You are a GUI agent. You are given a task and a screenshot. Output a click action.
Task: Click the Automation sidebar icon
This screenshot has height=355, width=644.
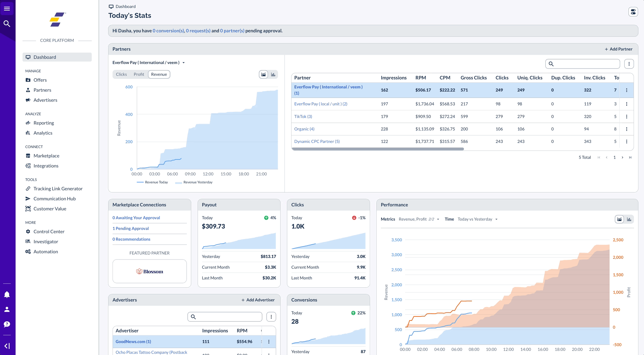click(28, 252)
